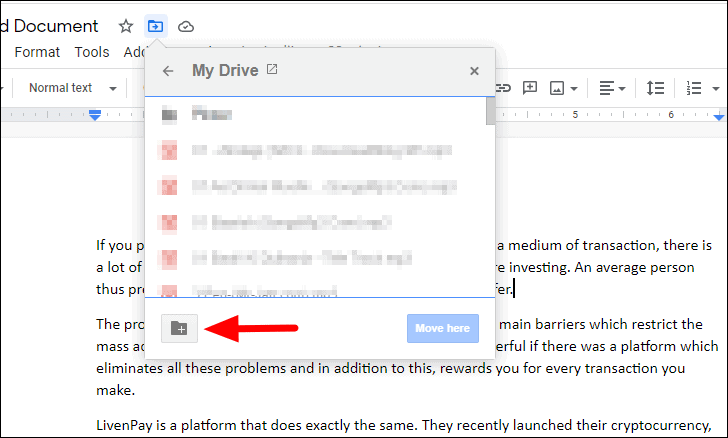Close the My Drive move dialog
The height and width of the screenshot is (438, 728).
[474, 71]
